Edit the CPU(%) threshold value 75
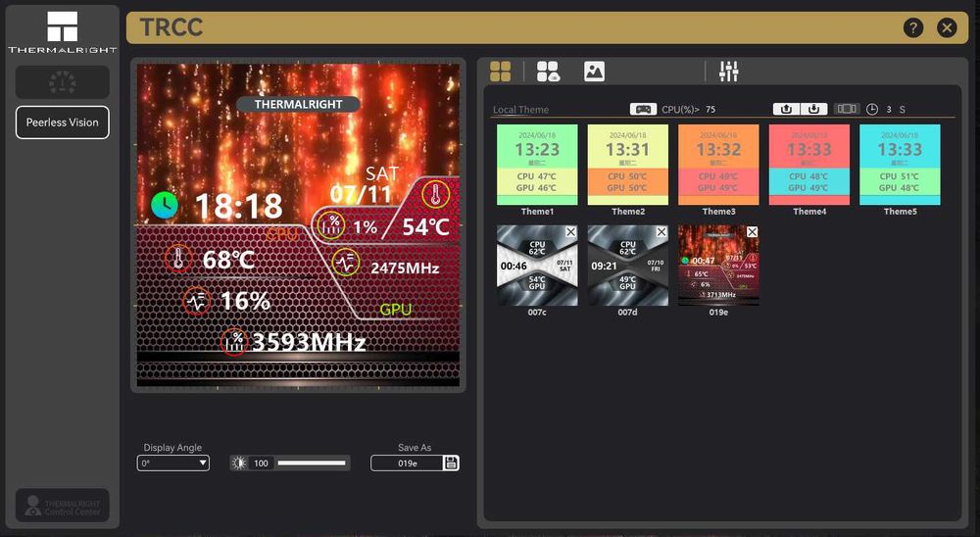 pyautogui.click(x=710, y=110)
